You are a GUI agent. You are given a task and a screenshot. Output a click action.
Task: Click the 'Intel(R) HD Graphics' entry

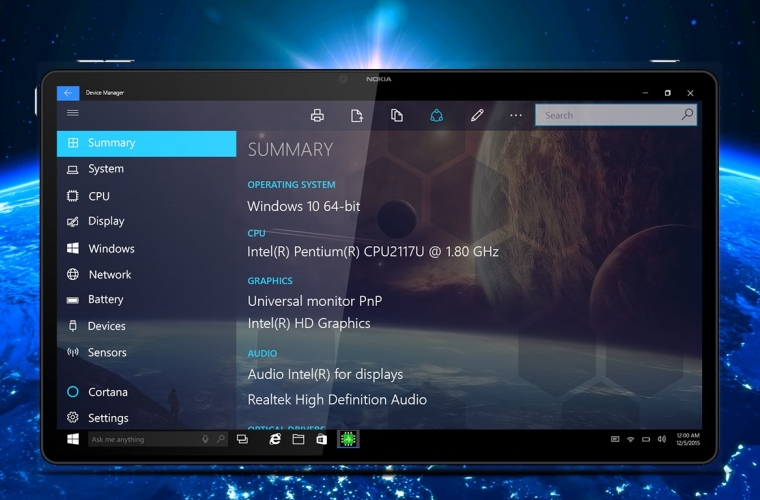pyautogui.click(x=309, y=324)
